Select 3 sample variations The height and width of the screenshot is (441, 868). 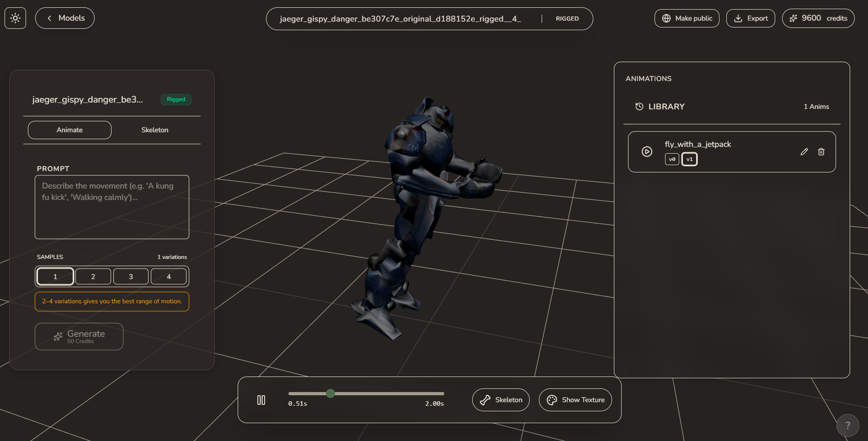click(131, 276)
